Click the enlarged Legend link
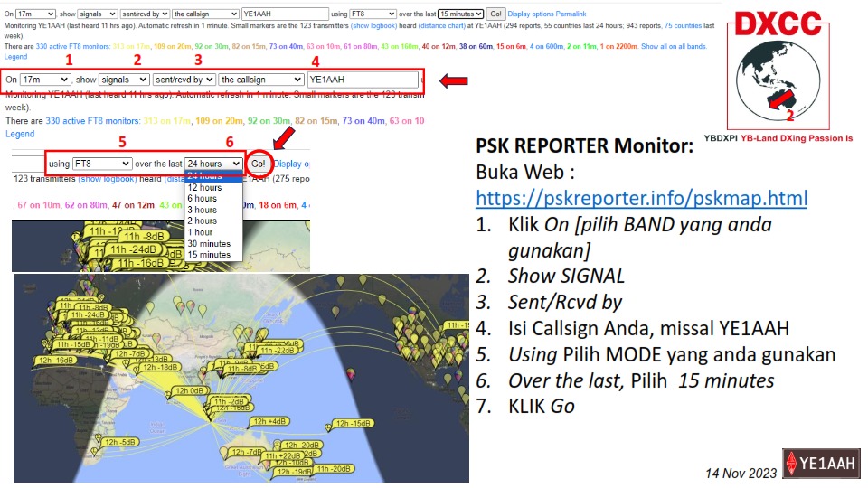The width and height of the screenshot is (868, 488). [20, 134]
